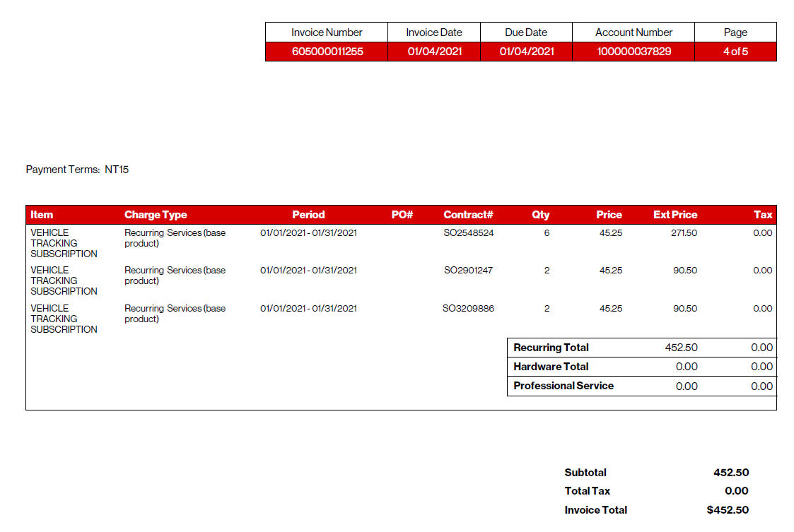794x532 pixels.
Task: Click the Item column header
Action: coord(42,215)
